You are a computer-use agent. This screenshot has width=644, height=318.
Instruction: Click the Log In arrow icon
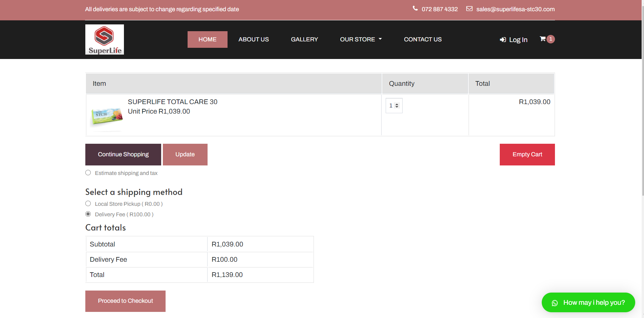(503, 40)
